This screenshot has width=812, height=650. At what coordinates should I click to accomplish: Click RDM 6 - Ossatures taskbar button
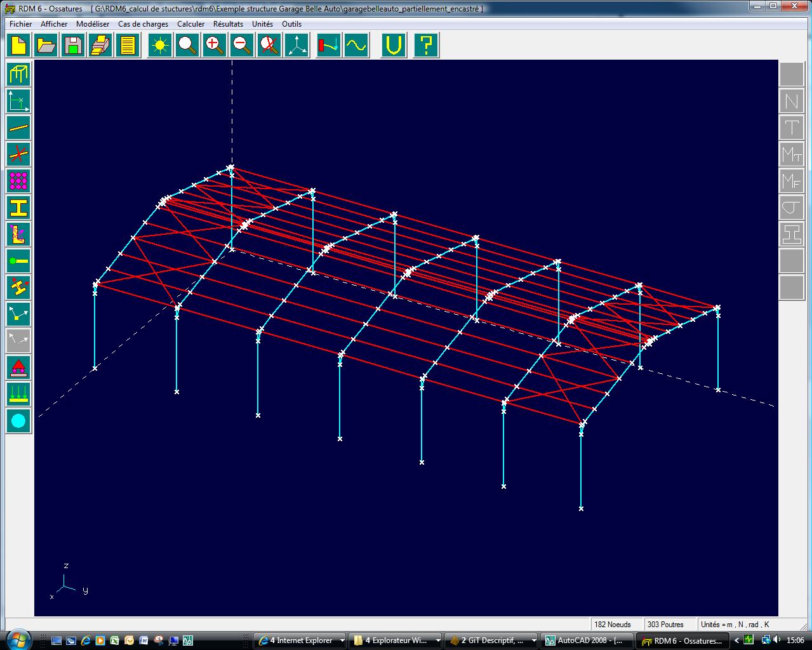(684, 640)
